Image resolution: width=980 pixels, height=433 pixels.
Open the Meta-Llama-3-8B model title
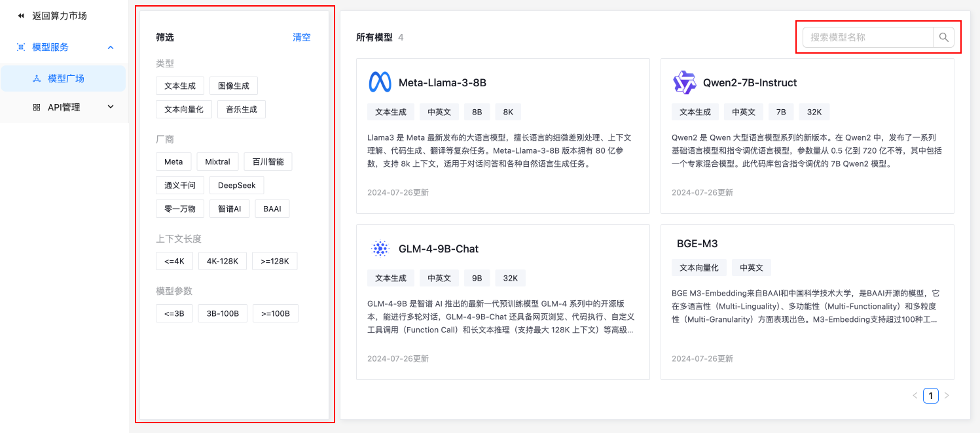point(443,83)
